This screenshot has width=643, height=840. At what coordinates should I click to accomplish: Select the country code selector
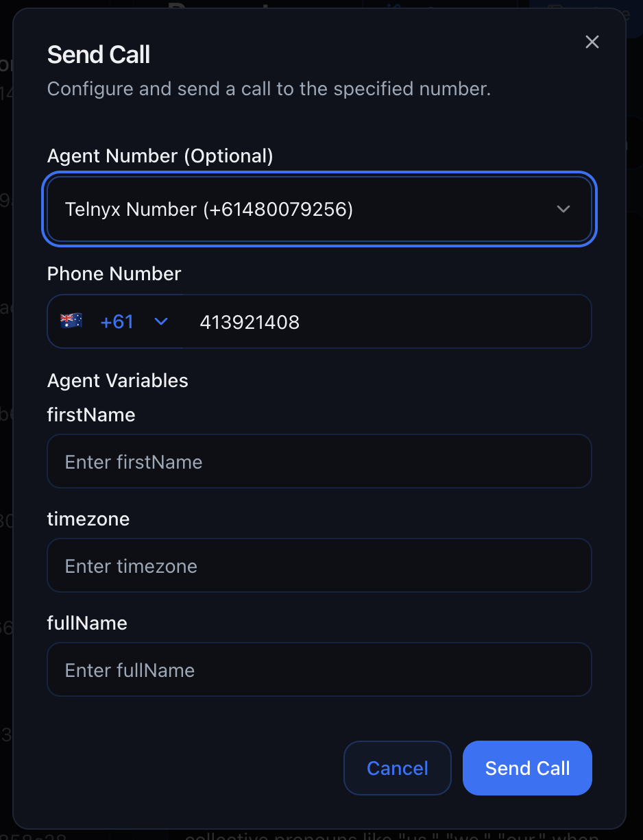(117, 321)
